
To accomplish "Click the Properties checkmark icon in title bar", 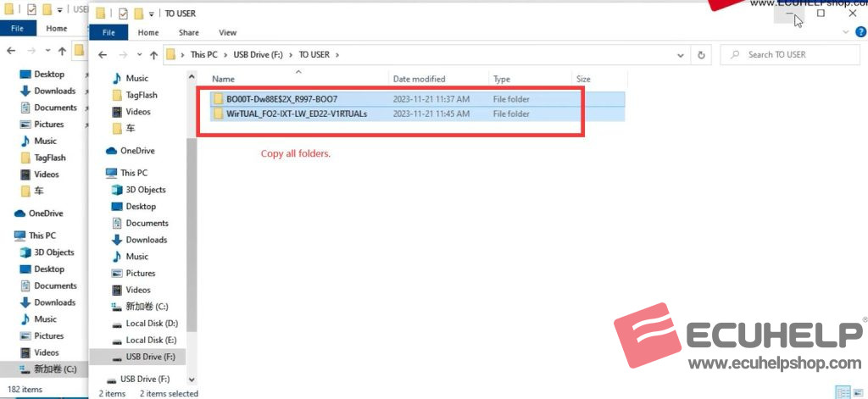I will (123, 14).
